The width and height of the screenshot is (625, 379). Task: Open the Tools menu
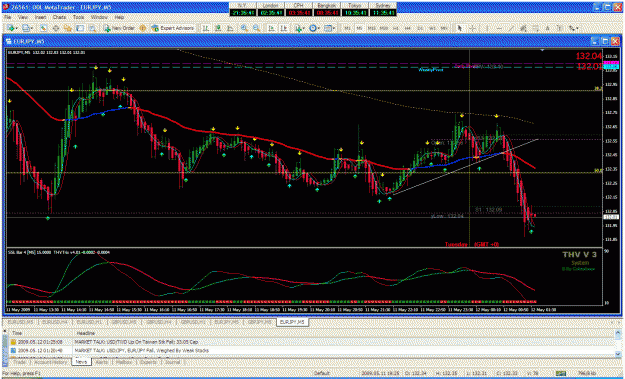pyautogui.click(x=79, y=18)
